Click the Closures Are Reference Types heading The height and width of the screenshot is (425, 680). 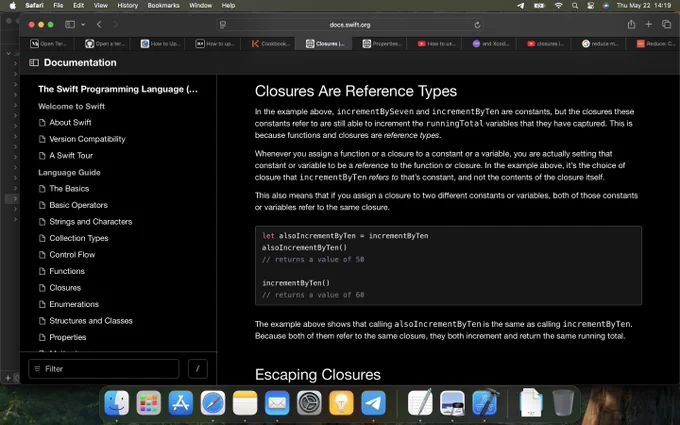click(356, 91)
